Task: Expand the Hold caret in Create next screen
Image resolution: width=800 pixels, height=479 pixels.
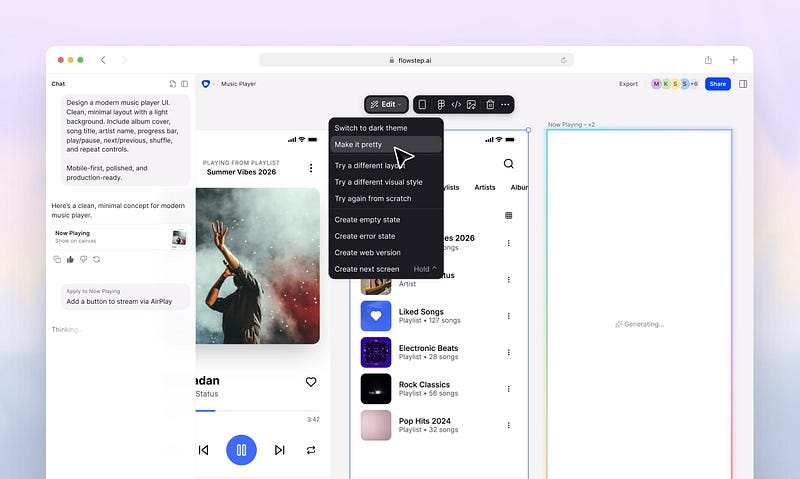Action: (434, 268)
